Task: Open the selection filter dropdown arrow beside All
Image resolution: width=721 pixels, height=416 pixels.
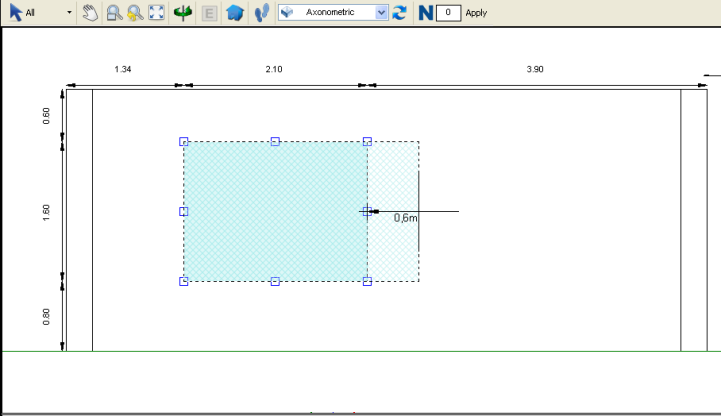Action: click(69, 12)
